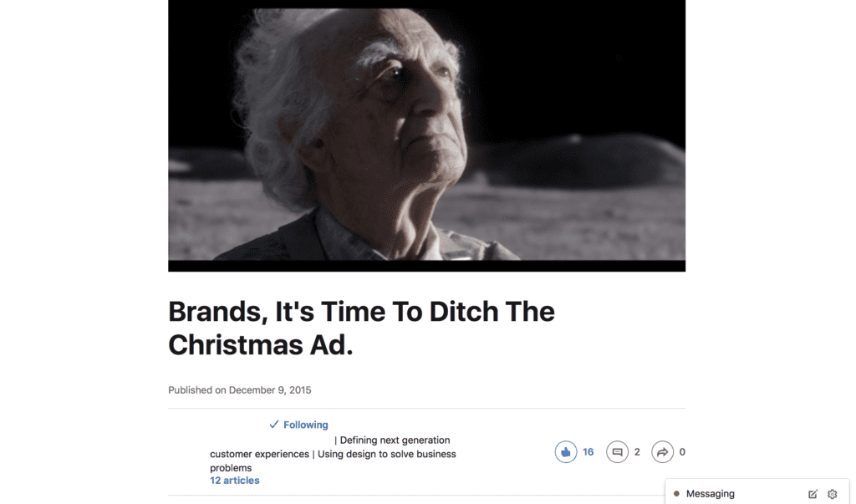Toggle the Following author button
This screenshot has height=504, width=856.
[x=298, y=425]
